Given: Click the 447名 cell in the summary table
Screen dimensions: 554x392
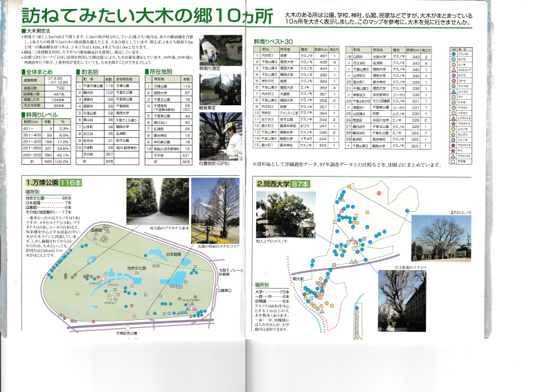Looking at the screenshot, I should click(x=57, y=94).
